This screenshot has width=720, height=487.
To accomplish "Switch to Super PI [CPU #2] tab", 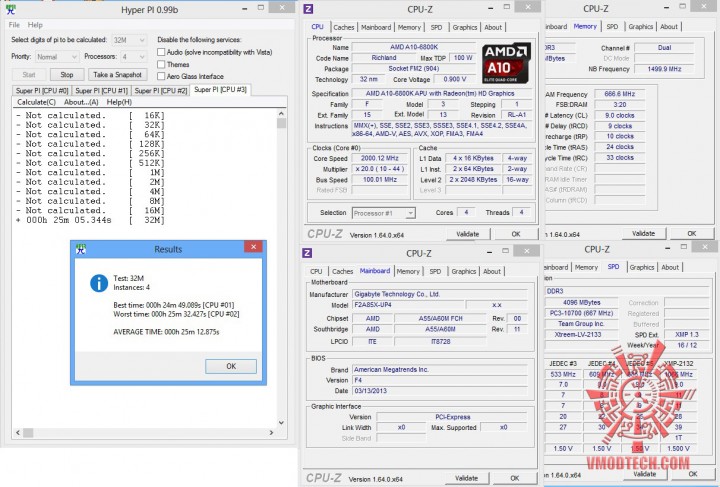I will pyautogui.click(x=161, y=91).
